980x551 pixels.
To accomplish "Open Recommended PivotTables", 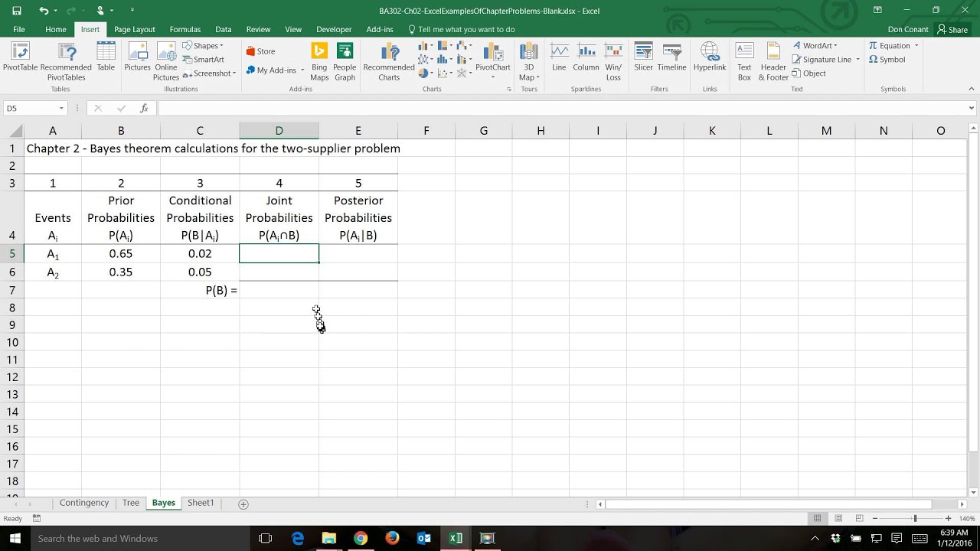I will (66, 61).
